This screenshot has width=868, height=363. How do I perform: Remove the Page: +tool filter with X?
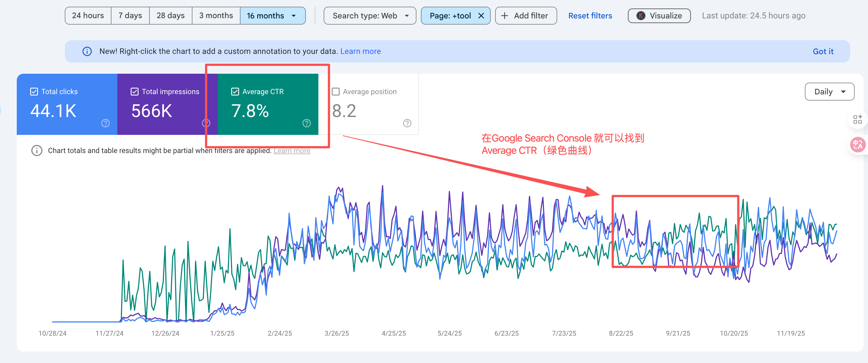coord(481,16)
